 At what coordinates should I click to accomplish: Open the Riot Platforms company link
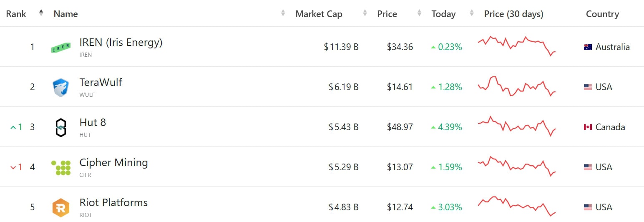tap(113, 203)
